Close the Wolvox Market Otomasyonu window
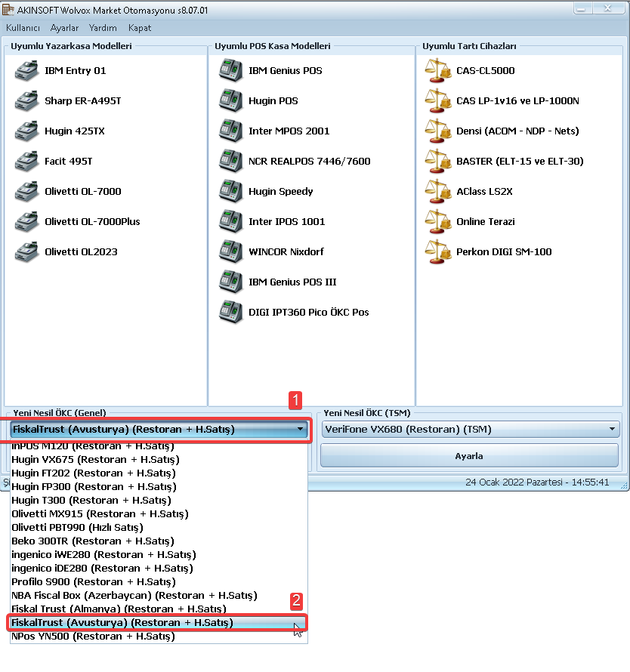This screenshot has height=672, width=630. [607, 8]
